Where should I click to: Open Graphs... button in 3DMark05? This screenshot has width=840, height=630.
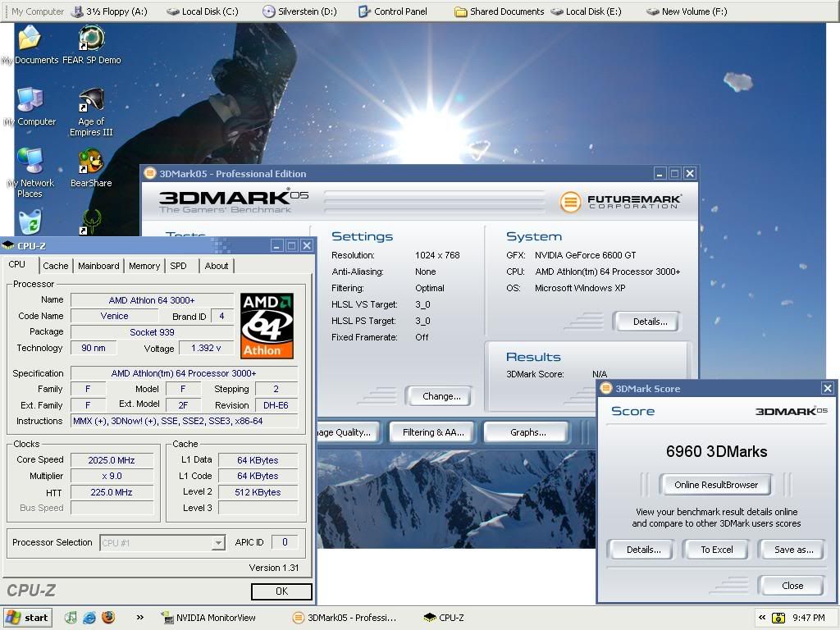tap(527, 432)
